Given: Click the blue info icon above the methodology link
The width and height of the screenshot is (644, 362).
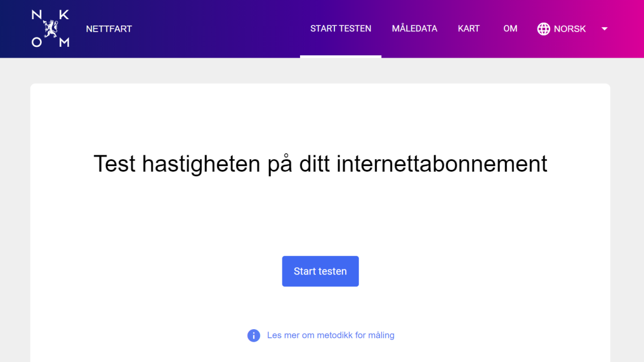Looking at the screenshot, I should coord(254,335).
